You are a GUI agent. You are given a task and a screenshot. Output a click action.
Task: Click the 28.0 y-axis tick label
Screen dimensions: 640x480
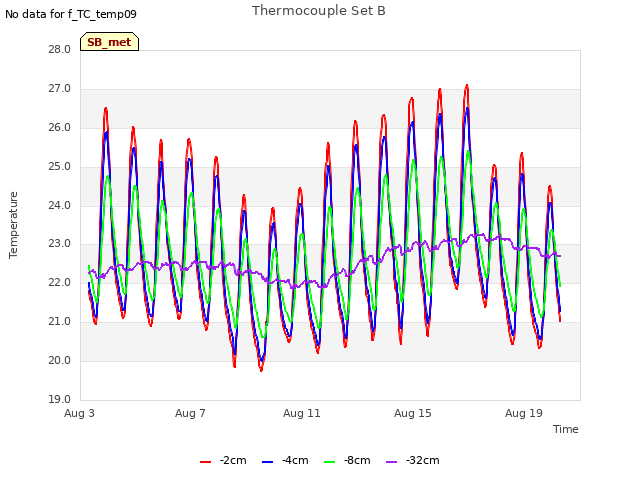point(60,49)
